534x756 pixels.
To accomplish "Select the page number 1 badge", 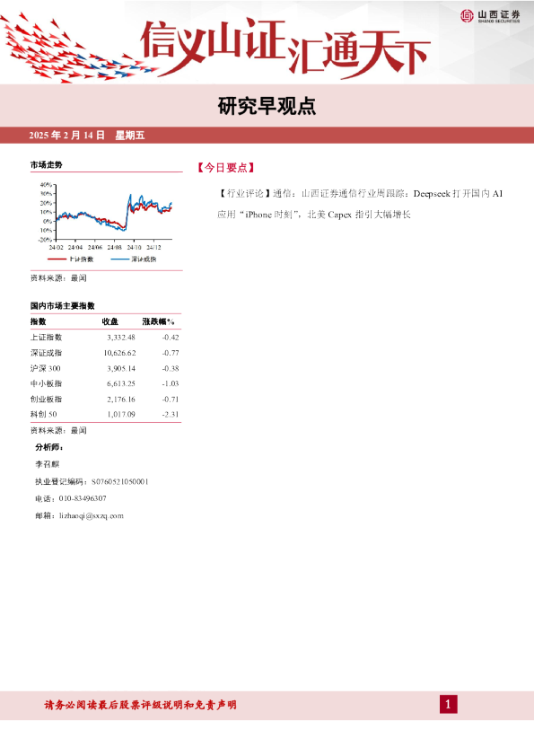I will 448,705.
